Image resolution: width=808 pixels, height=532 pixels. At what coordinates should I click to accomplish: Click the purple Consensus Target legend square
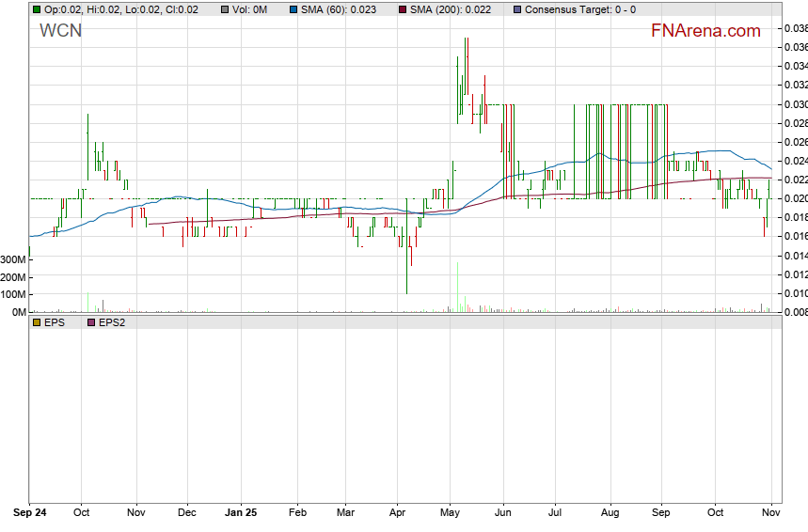tap(517, 9)
